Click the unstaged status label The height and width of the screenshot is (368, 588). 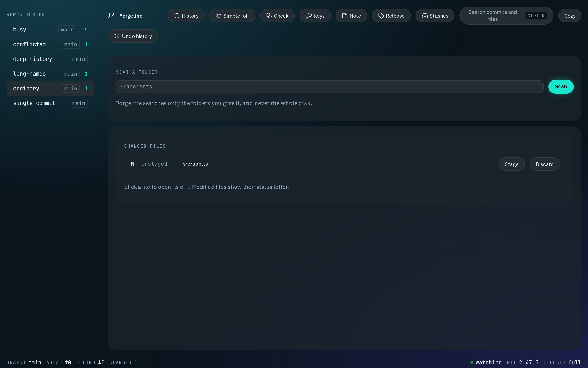coord(154,164)
